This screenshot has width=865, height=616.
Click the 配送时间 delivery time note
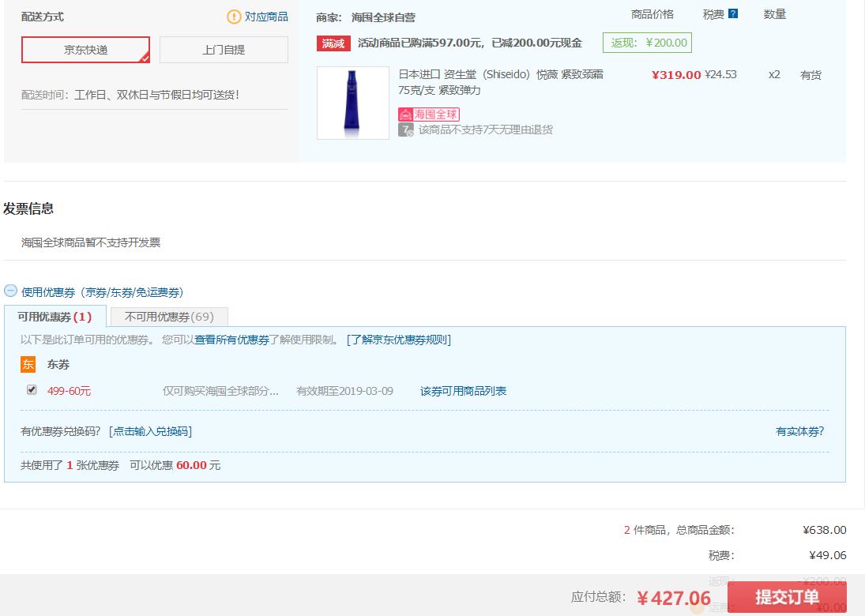pyautogui.click(x=130, y=95)
